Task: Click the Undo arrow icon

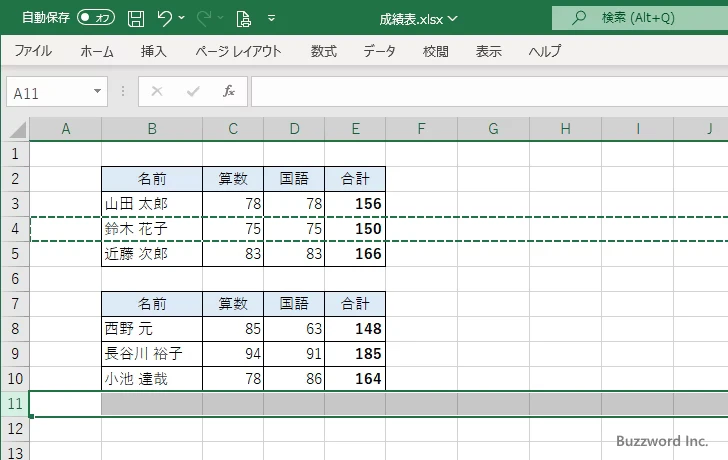Action: coord(164,19)
